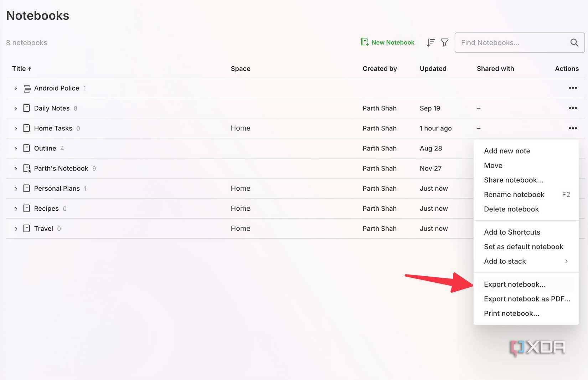Screen dimensions: 588x380
Task: Expand the Outline notebook row
Action: [16, 148]
